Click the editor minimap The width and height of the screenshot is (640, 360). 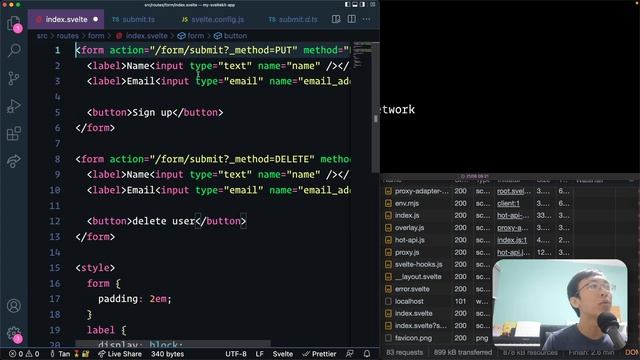point(362,55)
